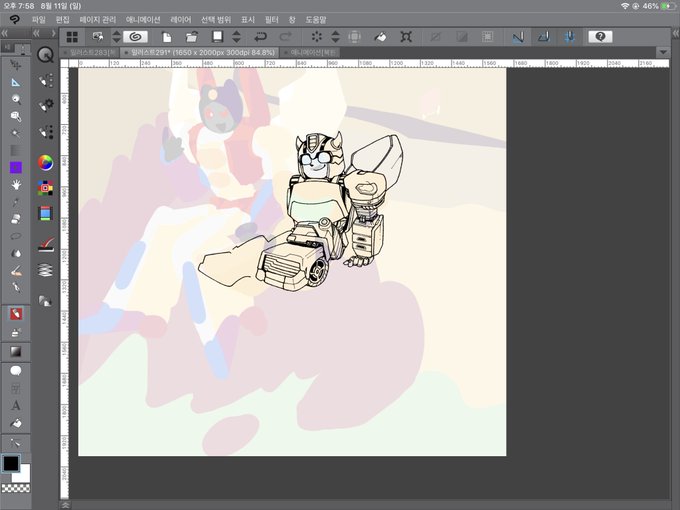Click the four-square grid icon in command bar
The width and height of the screenshot is (680, 510).
click(x=72, y=37)
